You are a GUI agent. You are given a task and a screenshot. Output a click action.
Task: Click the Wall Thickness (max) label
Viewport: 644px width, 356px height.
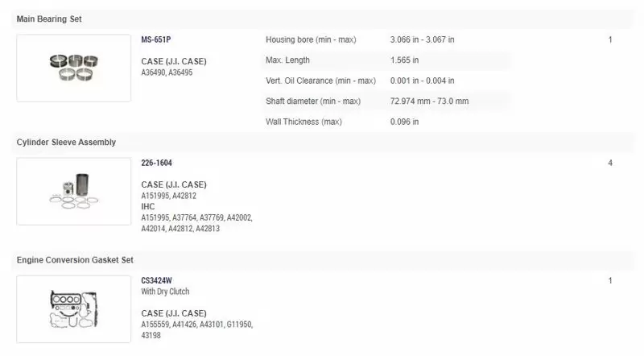click(303, 122)
